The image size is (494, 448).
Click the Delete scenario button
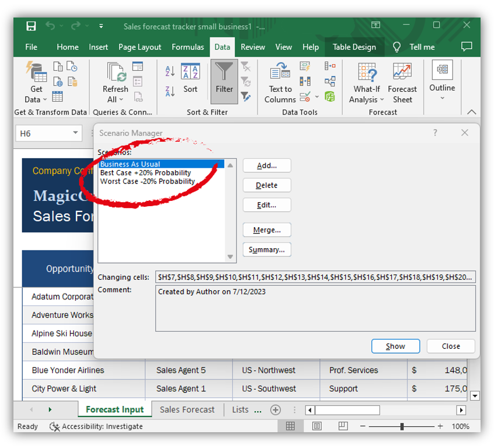(267, 185)
